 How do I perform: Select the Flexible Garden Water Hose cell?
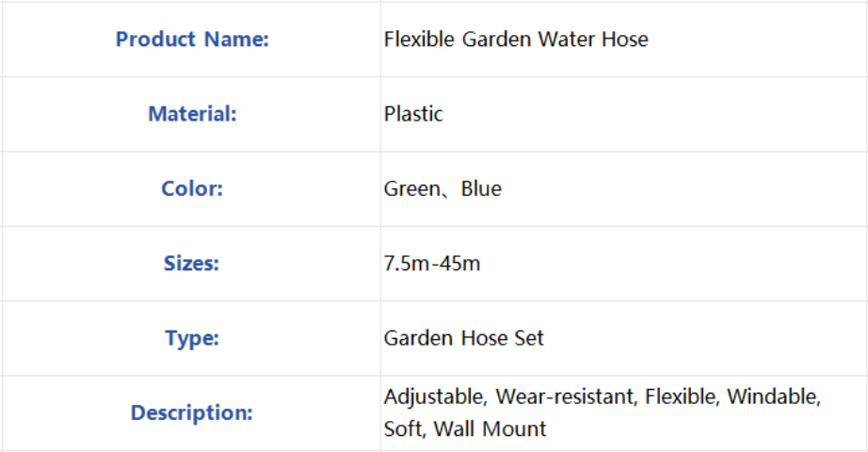coord(624,40)
